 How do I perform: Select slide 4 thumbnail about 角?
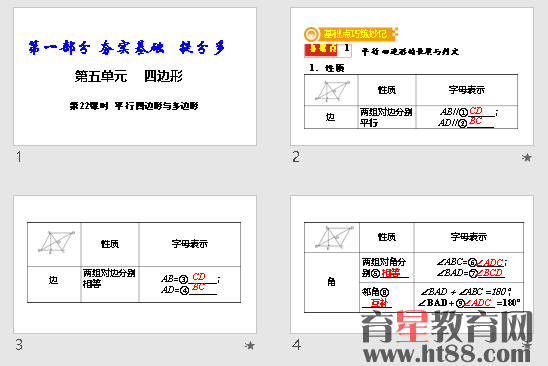click(x=412, y=264)
